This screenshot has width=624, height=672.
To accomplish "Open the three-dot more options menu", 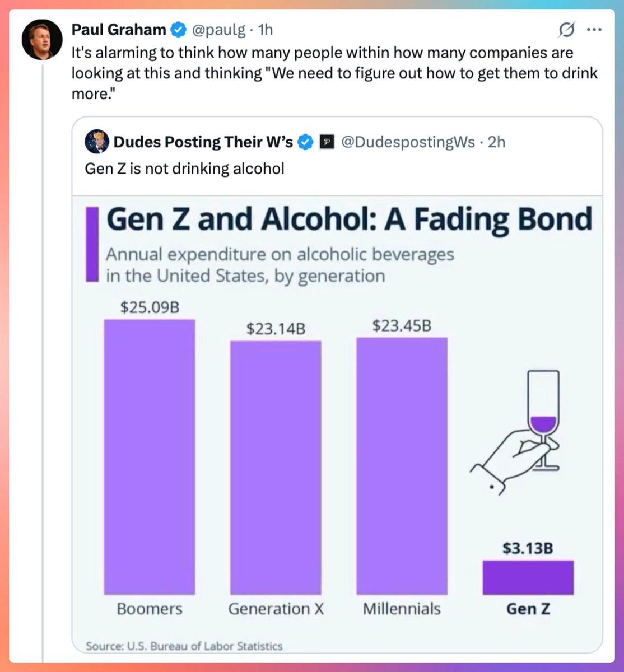I will (593, 30).
